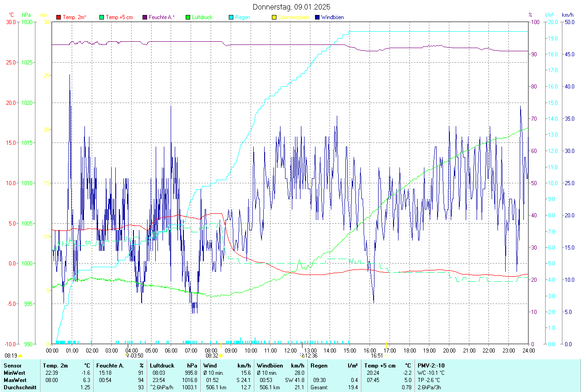The image size is (581, 392).
Task: Click the cyan Regen legend swatch
Action: [231, 17]
